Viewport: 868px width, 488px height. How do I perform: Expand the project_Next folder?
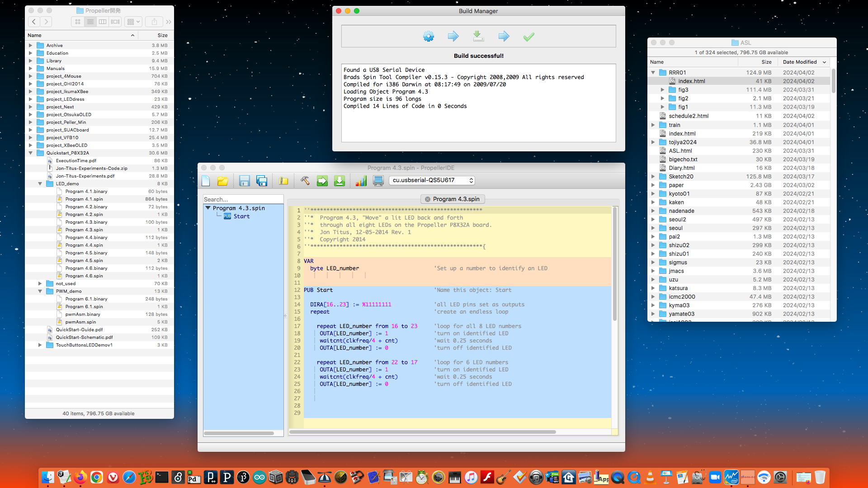[30, 107]
